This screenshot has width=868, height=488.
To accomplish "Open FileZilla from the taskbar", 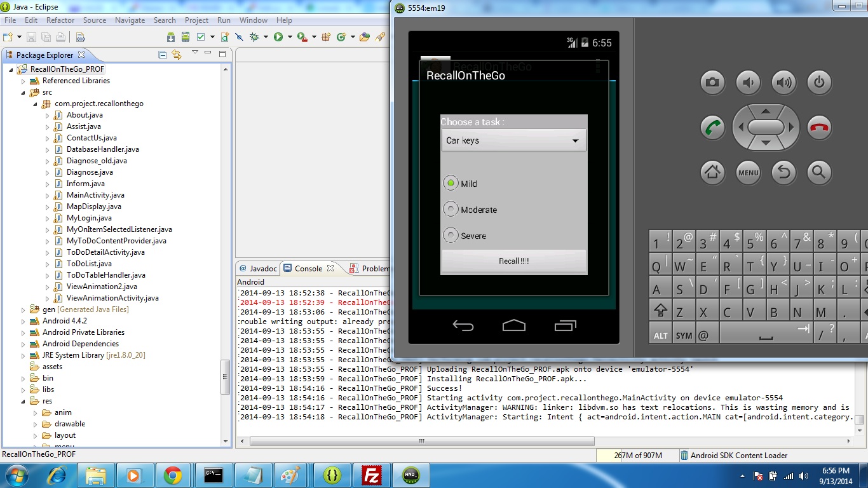I will (371, 475).
